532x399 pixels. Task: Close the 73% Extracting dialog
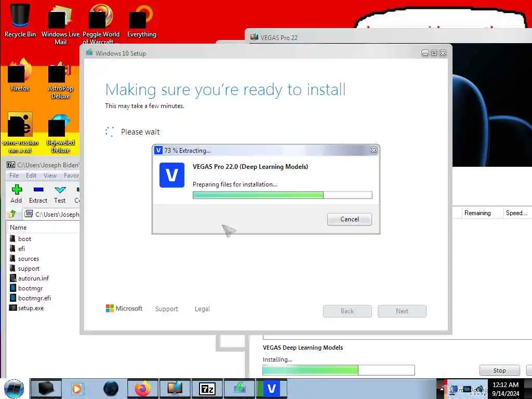[x=374, y=150]
